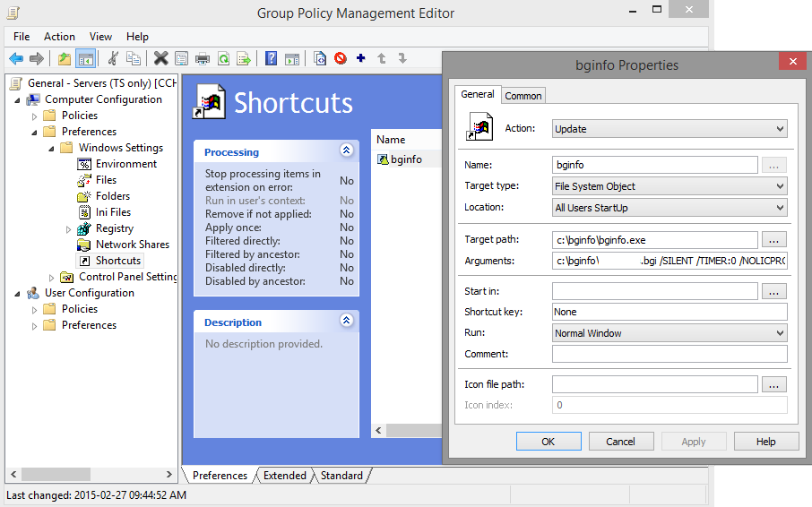Click the blue plus New item icon
The image size is (812, 507).
click(361, 58)
